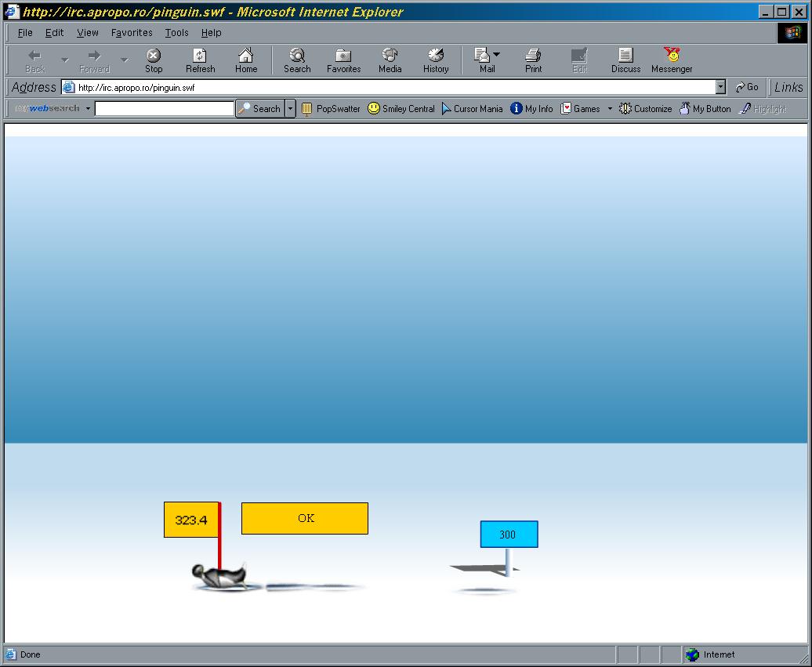Refresh the current page
The width and height of the screenshot is (812, 667).
[200, 60]
